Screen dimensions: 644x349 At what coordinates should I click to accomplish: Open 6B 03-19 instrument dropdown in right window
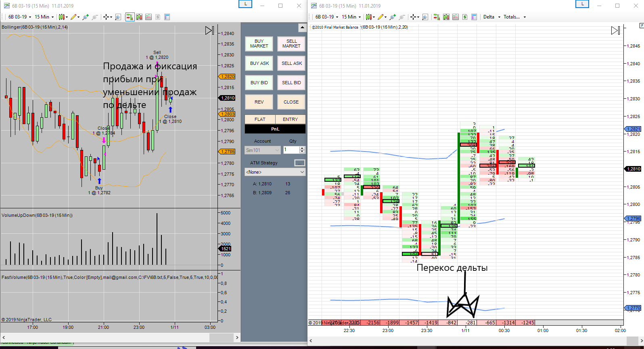click(x=327, y=17)
